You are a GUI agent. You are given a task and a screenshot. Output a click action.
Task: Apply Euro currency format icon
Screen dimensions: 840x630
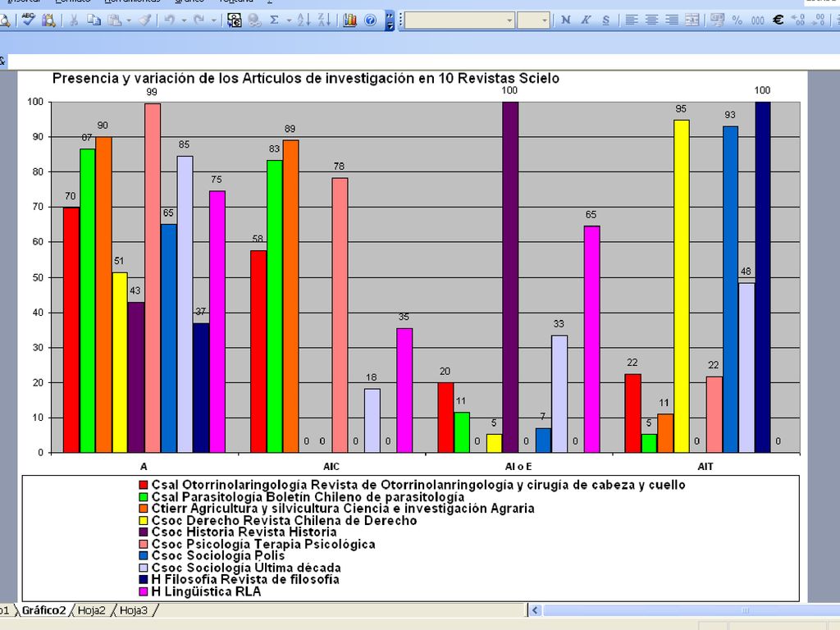(x=778, y=21)
